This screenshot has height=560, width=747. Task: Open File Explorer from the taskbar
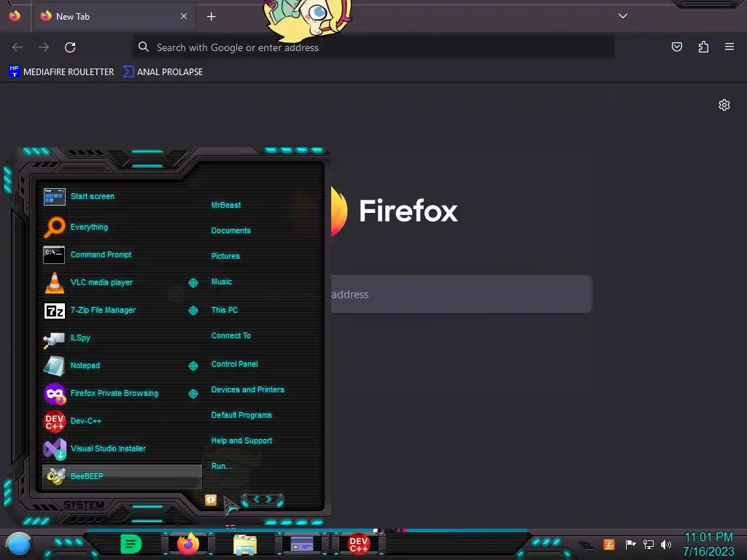click(245, 544)
